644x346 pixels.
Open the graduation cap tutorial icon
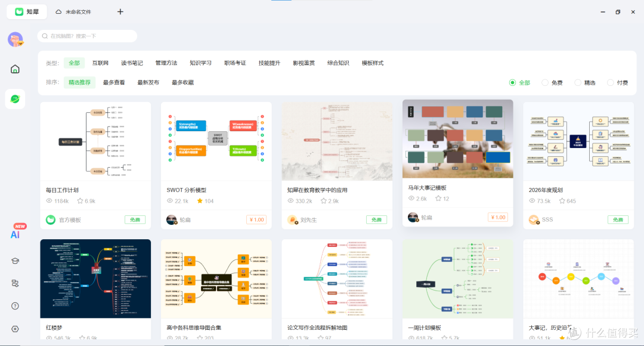coord(15,261)
